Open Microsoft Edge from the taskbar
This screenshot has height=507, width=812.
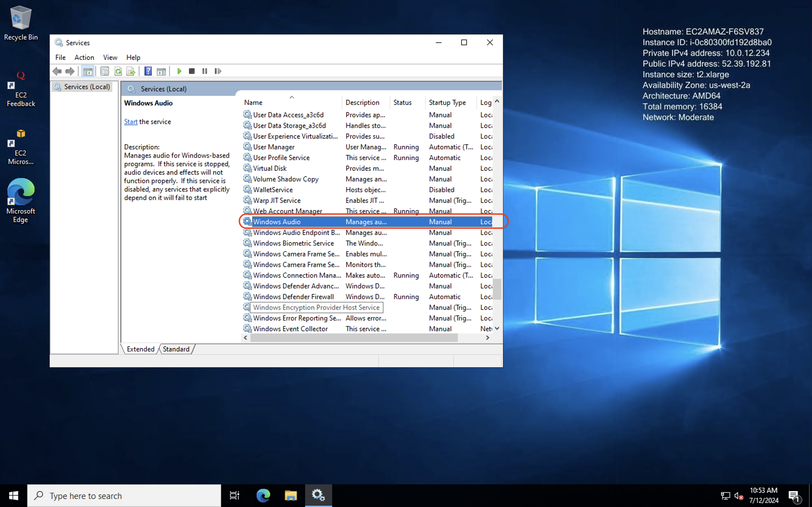[263, 495]
